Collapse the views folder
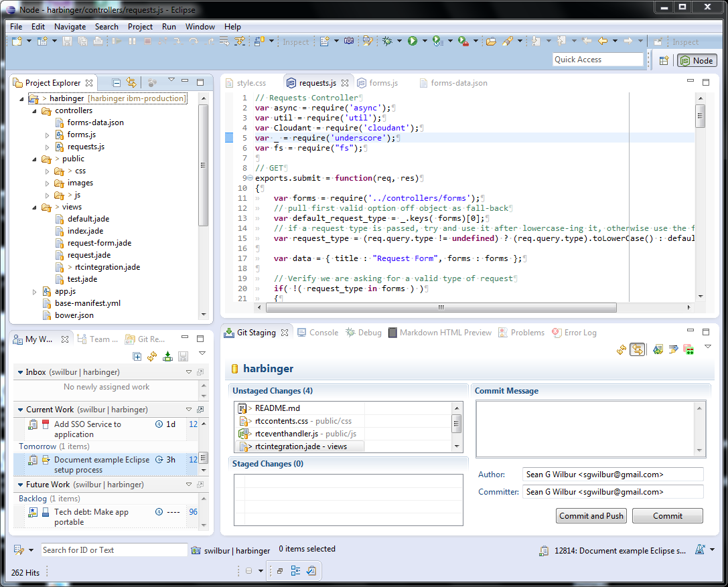 (x=34, y=207)
